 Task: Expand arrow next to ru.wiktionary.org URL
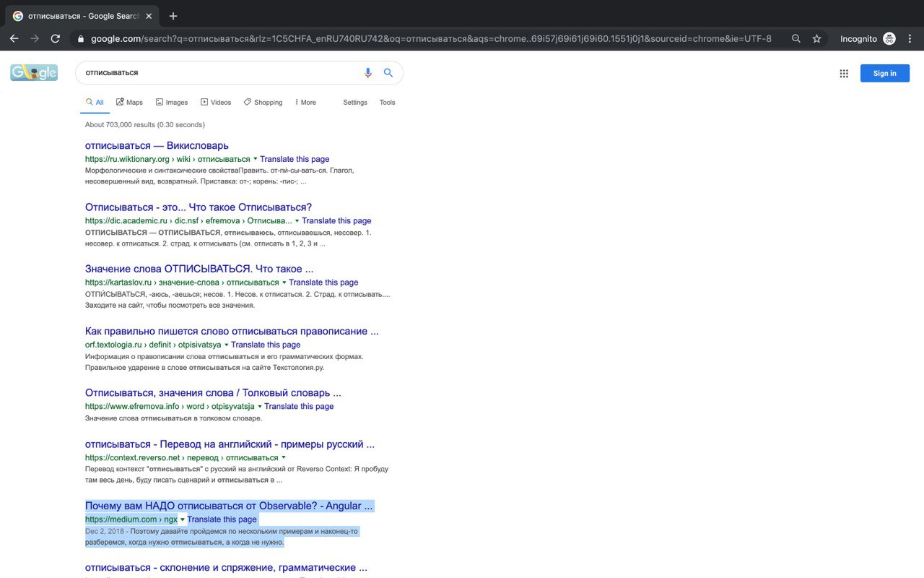coord(256,159)
